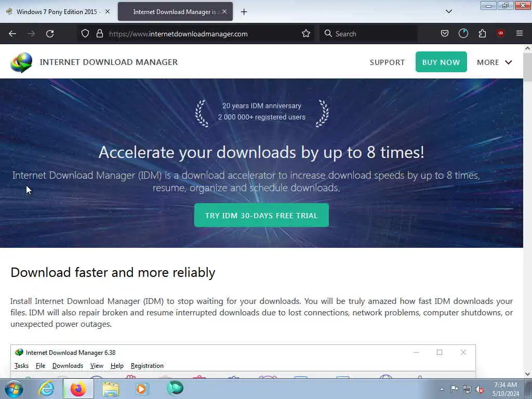
Task: Click View menu in IDM screenshot
Action: 97,366
